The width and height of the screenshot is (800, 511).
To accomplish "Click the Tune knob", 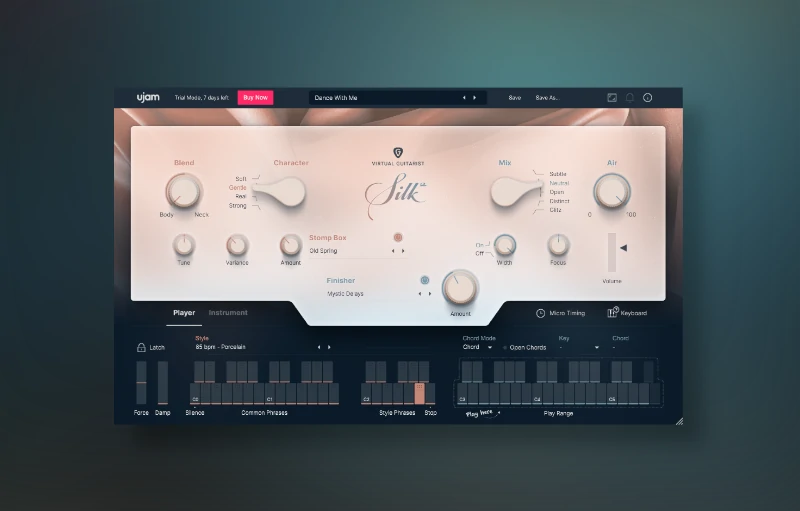I will [x=184, y=245].
